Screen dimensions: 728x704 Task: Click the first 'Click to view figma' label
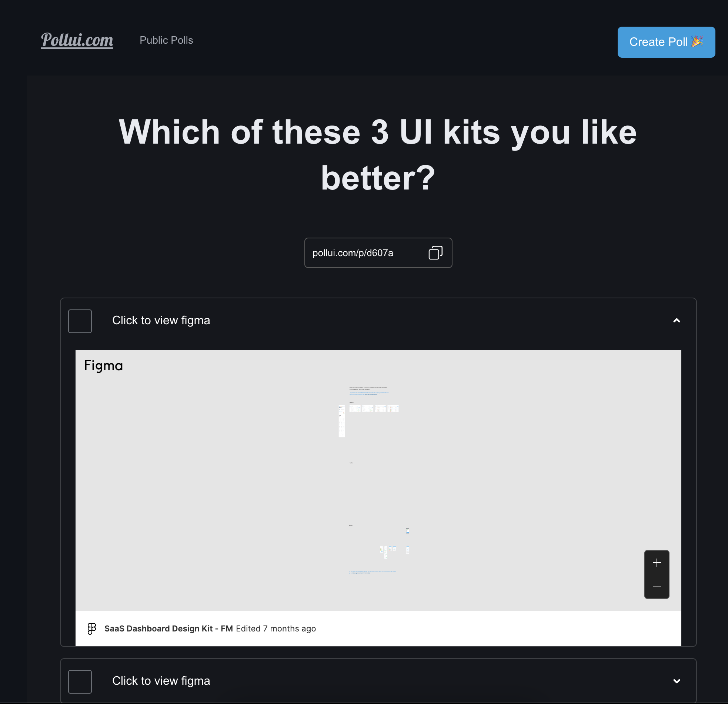coord(161,321)
